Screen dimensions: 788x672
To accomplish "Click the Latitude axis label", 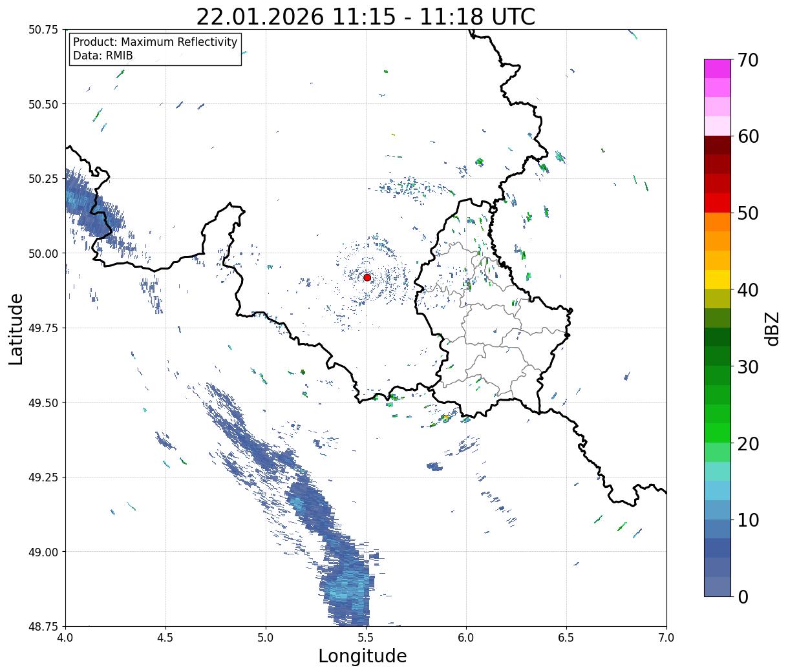I will [x=16, y=328].
